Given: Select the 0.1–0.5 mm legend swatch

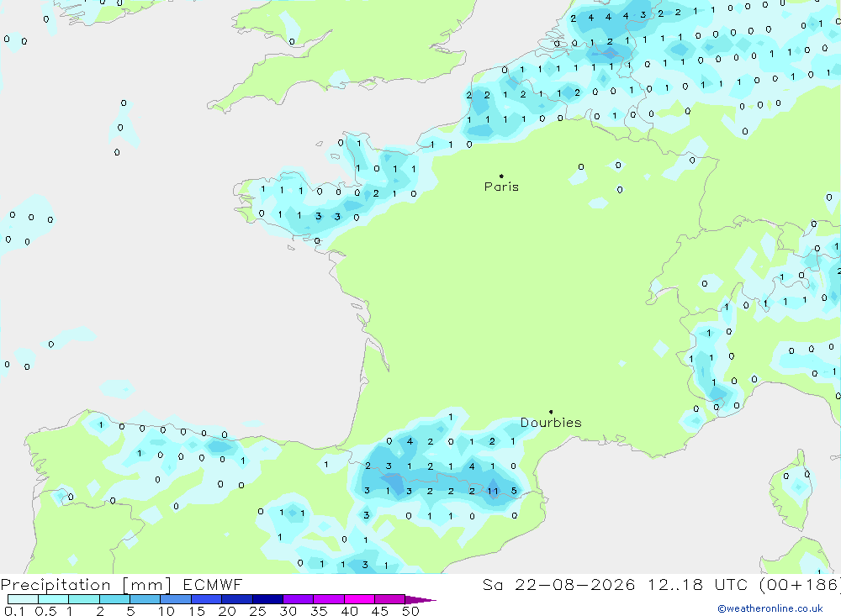Looking at the screenshot, I should point(23,599).
